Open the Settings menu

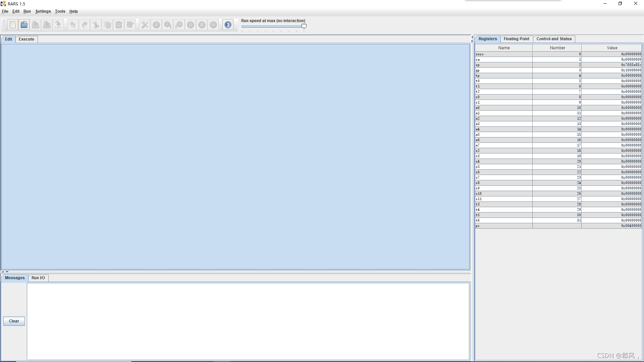tap(43, 11)
